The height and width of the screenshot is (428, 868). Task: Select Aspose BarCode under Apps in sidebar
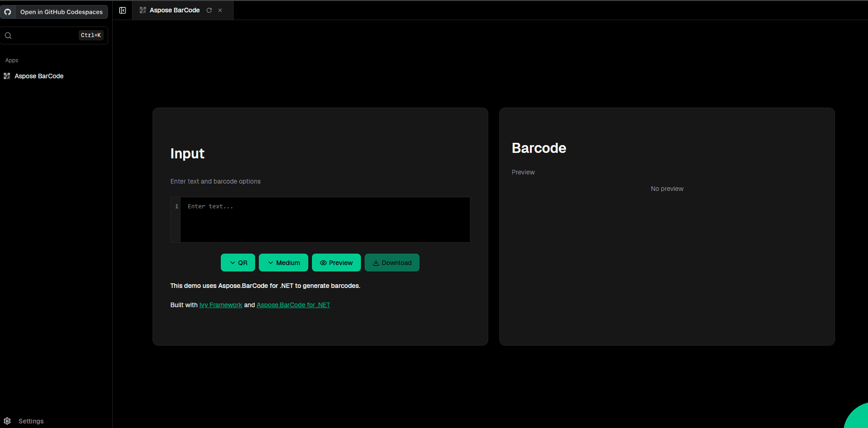(39, 76)
